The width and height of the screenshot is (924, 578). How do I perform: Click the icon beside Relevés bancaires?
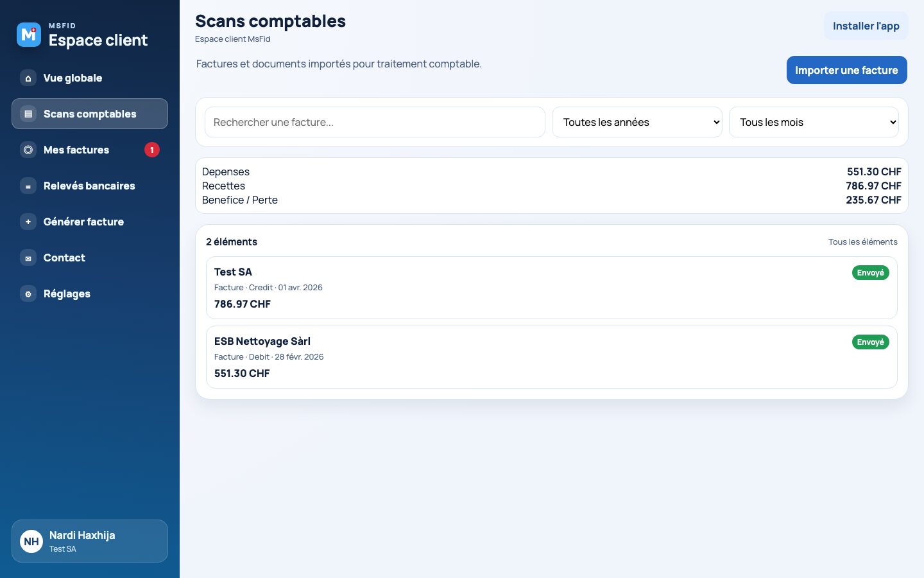(x=28, y=186)
